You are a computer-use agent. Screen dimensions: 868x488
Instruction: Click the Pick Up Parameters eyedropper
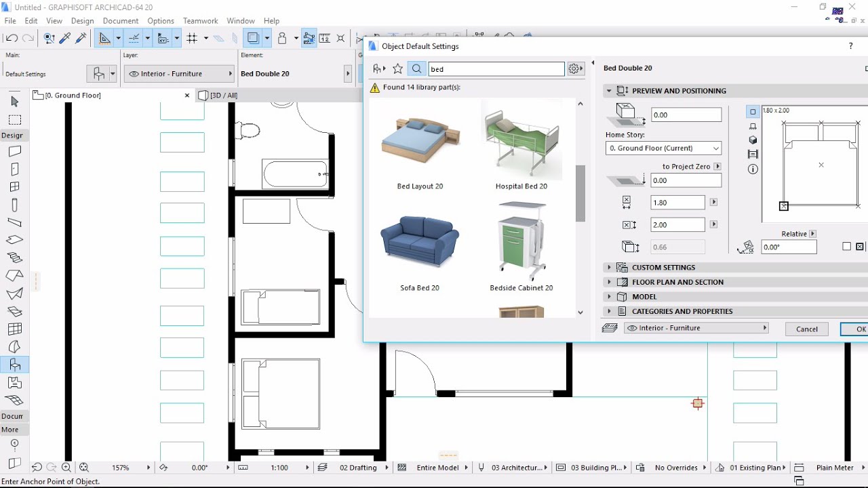[66, 39]
